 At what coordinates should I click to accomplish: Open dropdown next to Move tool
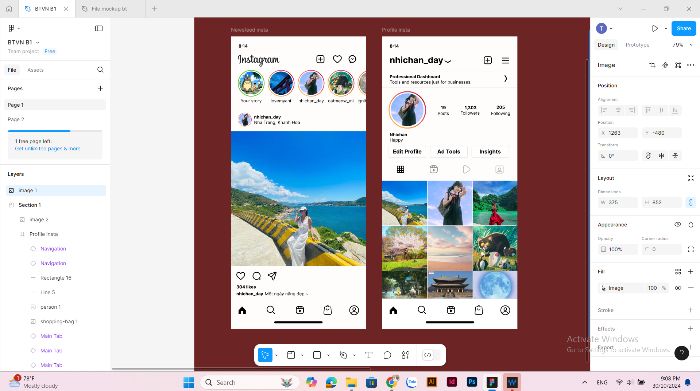tap(276, 355)
